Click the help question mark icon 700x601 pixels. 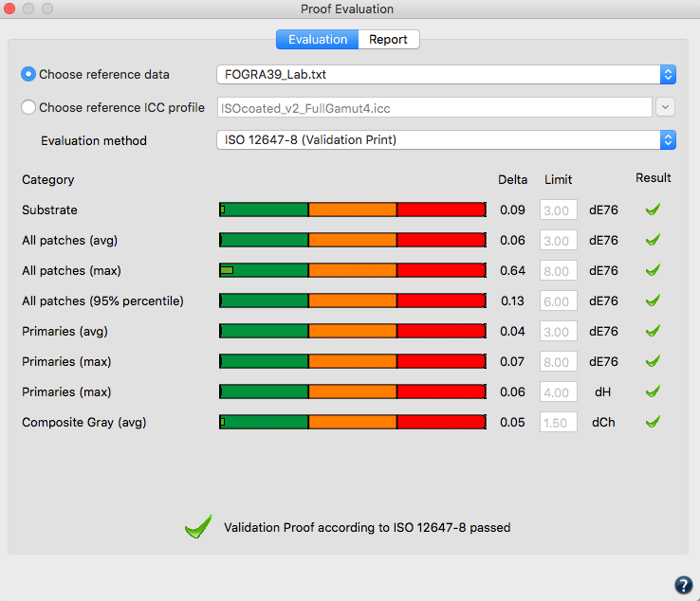click(684, 585)
